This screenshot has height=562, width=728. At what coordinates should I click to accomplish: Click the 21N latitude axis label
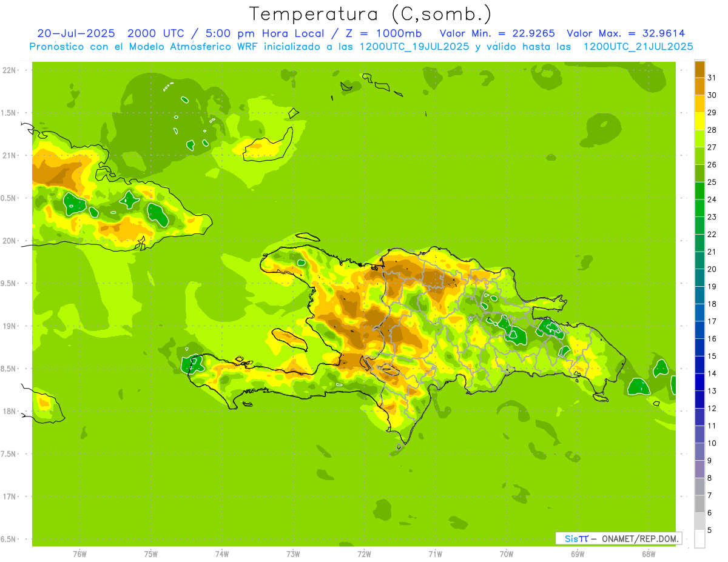point(9,155)
